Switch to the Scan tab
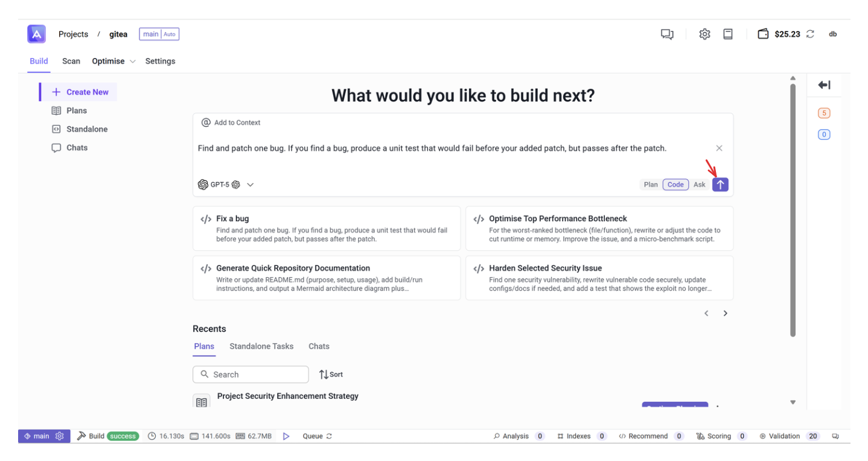Screen dimensions: 868x461 71,61
